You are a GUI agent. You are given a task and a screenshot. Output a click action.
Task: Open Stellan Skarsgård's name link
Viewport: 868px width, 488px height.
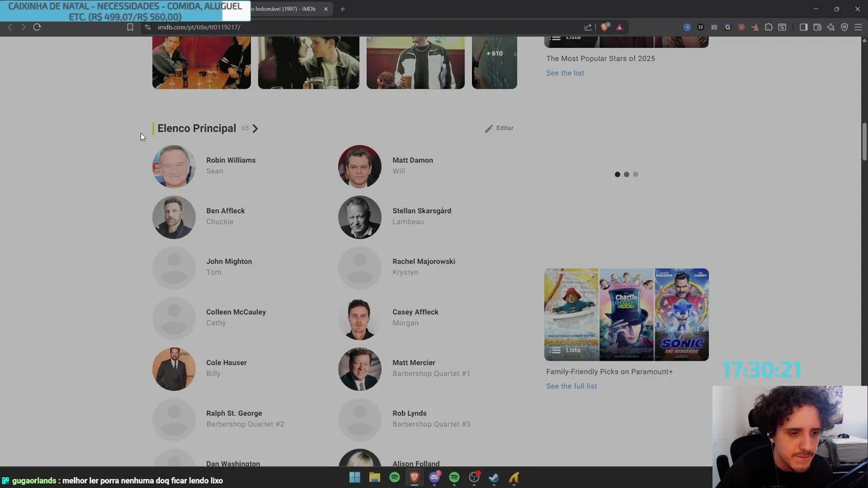[x=422, y=211]
